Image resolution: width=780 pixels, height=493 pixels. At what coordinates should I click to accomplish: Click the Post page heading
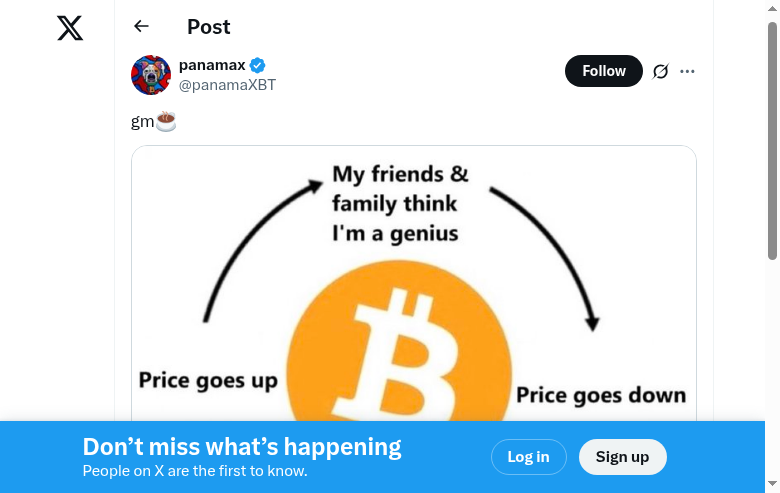click(208, 27)
